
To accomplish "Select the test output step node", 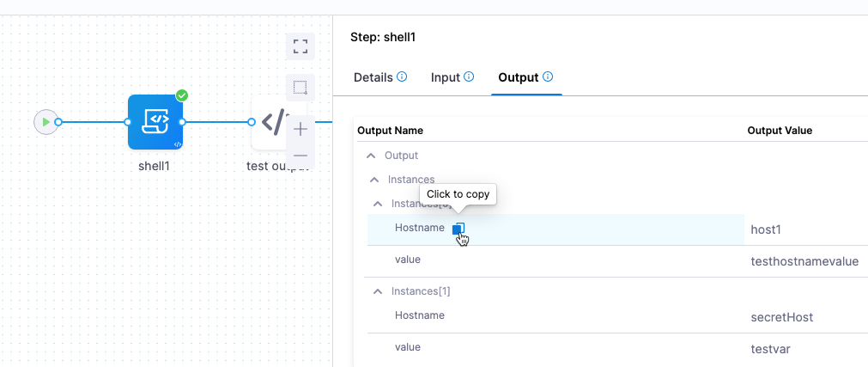I will click(269, 122).
